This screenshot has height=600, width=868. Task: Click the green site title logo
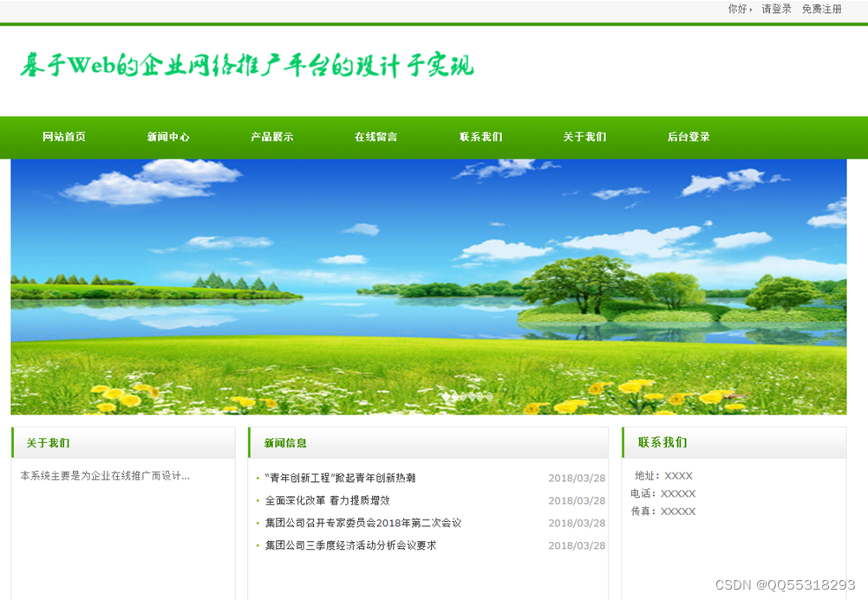[x=247, y=65]
